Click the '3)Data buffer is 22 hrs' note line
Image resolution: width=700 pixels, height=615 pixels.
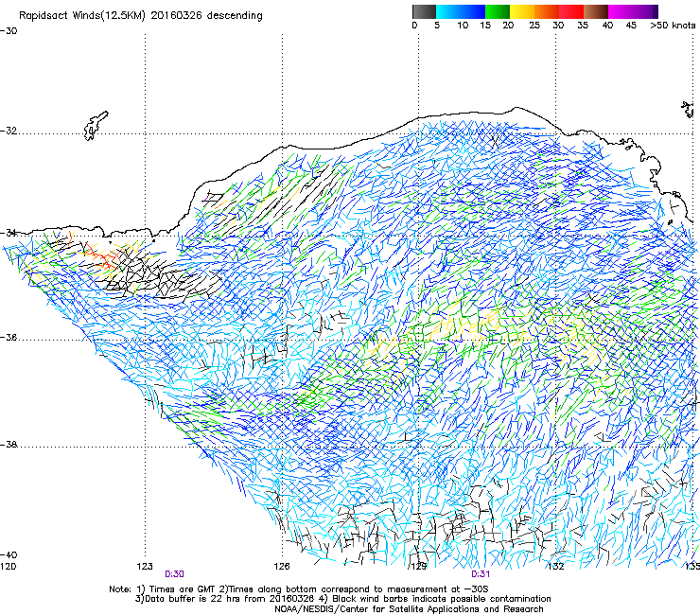[342, 599]
